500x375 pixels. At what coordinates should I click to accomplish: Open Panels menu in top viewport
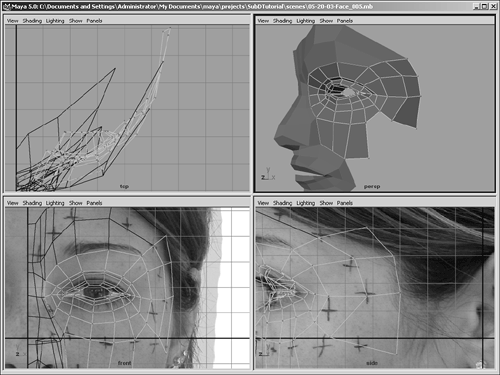pyautogui.click(x=94, y=21)
